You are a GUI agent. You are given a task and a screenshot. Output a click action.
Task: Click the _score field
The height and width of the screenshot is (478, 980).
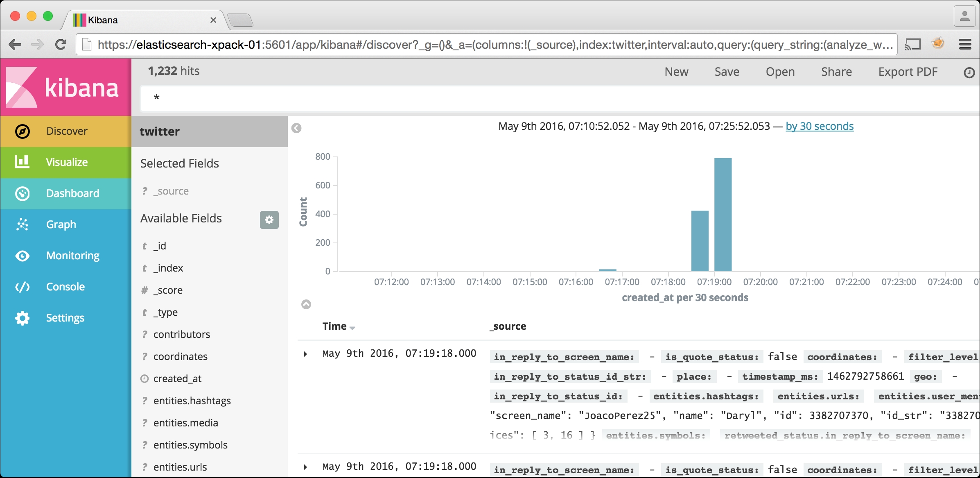pyautogui.click(x=168, y=290)
